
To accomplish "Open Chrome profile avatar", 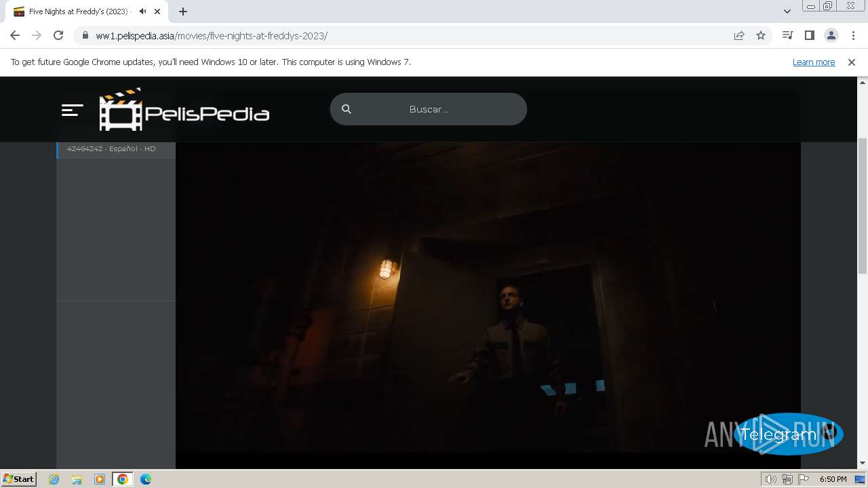I will (831, 35).
